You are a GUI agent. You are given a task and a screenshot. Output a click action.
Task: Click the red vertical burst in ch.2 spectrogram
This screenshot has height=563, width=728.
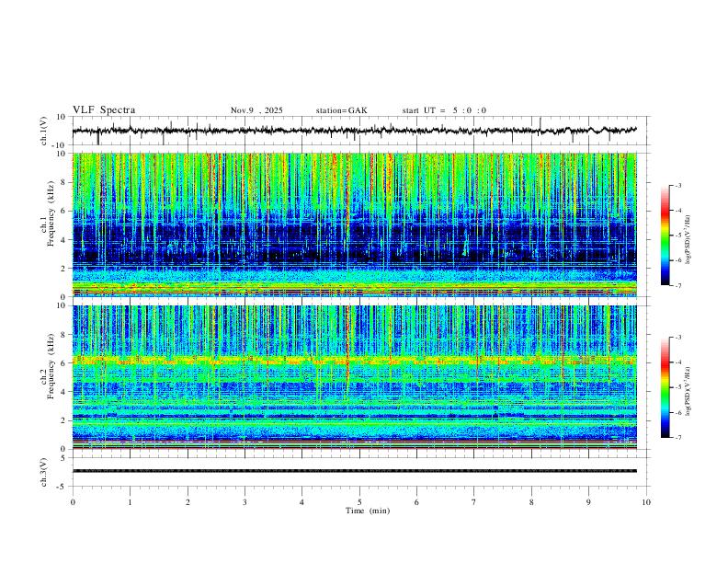coord(347,346)
